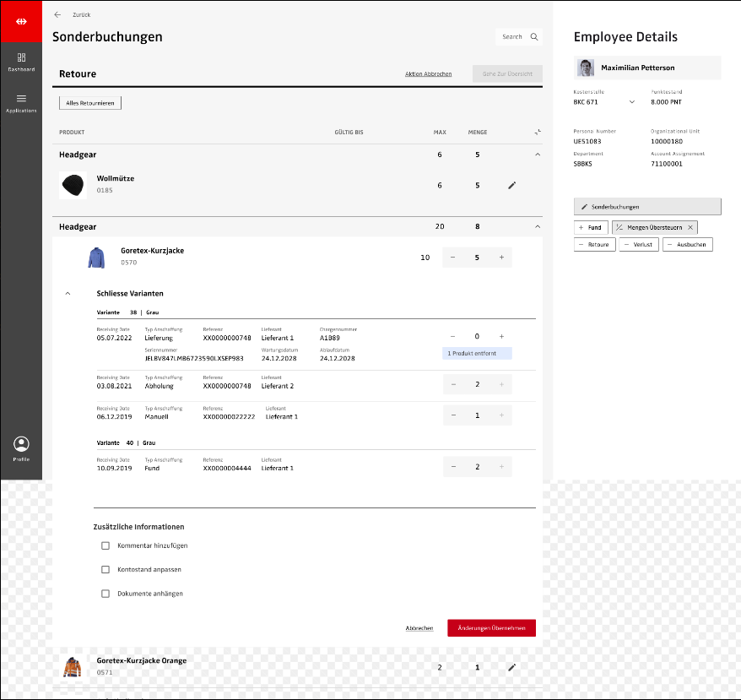Image resolution: width=741 pixels, height=700 pixels.
Task: Open the Kostenstelle BKC 671 dropdown
Action: click(631, 102)
